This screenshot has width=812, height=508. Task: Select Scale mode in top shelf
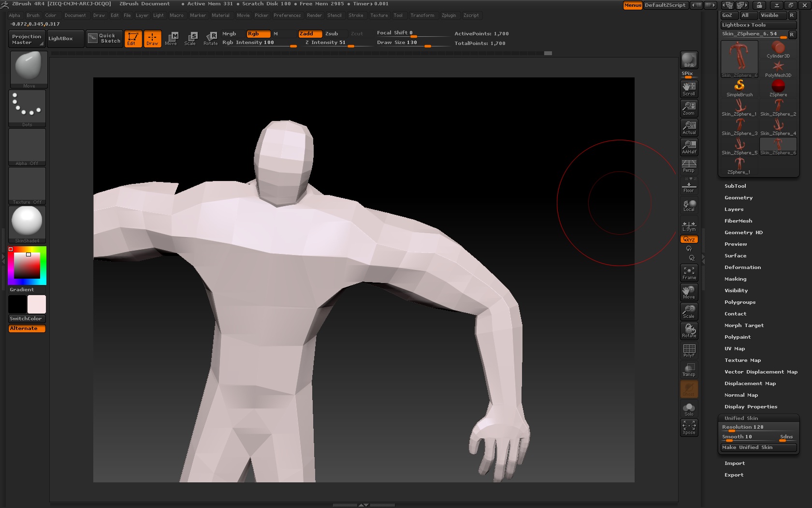(x=190, y=39)
